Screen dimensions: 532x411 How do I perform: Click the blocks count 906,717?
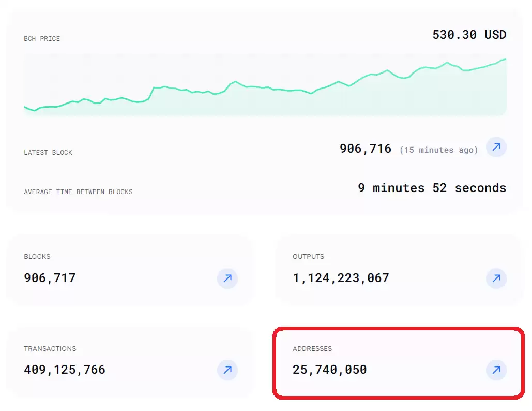(x=50, y=278)
